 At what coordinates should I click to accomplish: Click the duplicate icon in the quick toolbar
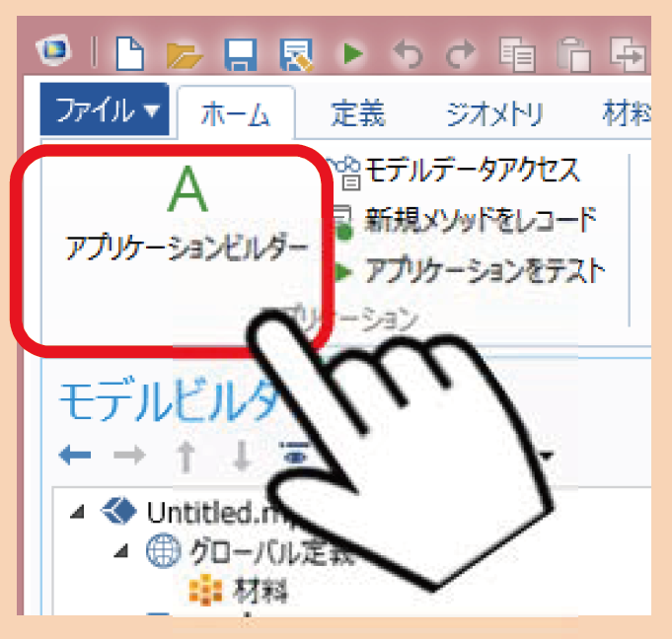(629, 54)
